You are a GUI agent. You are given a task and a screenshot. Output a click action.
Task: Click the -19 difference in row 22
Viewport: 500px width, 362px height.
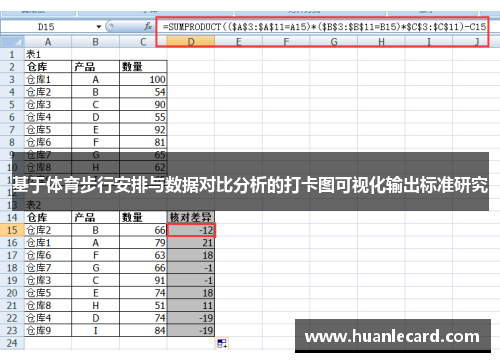(x=191, y=318)
